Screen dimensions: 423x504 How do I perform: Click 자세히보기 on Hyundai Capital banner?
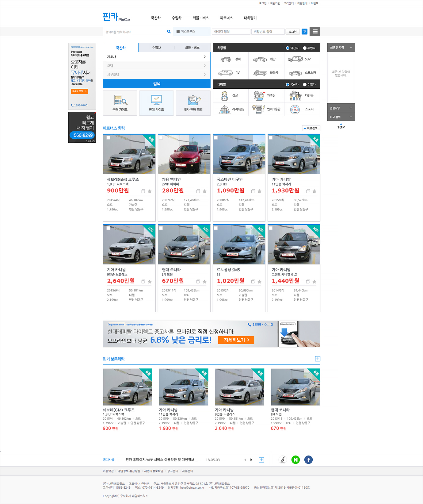pyautogui.click(x=236, y=340)
